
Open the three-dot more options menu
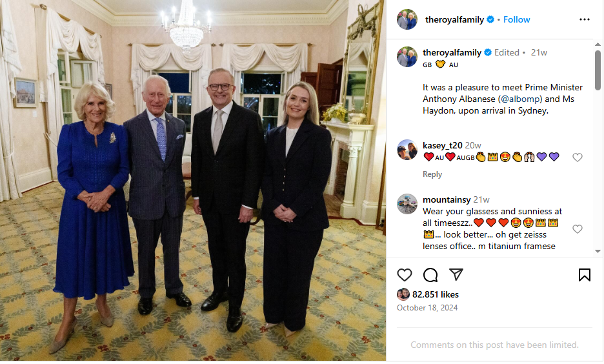[585, 19]
